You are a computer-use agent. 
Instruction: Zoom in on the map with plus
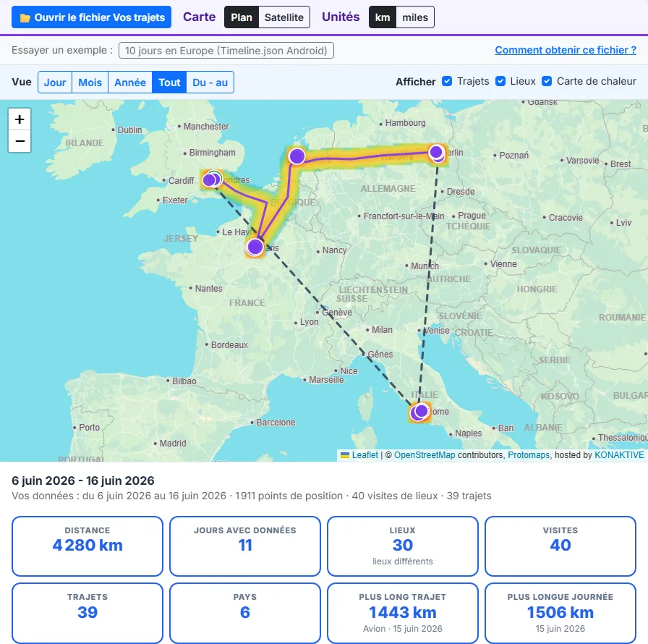click(20, 119)
